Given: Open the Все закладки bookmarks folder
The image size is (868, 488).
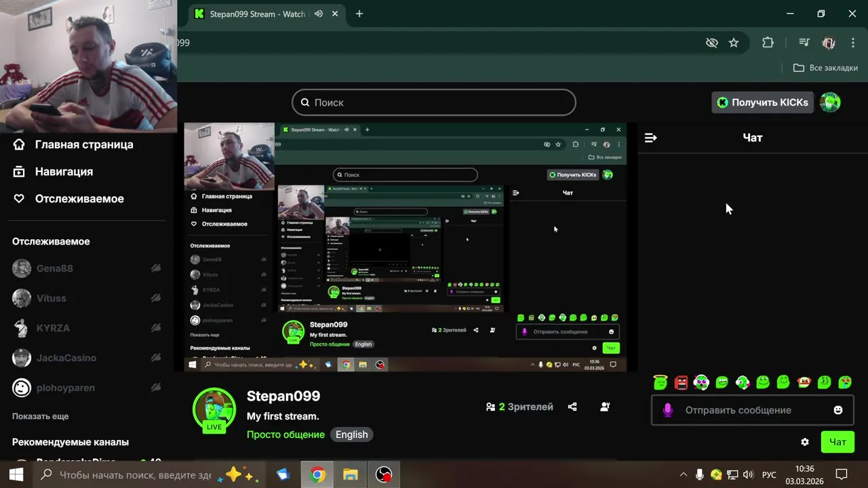Looking at the screenshot, I should (825, 68).
